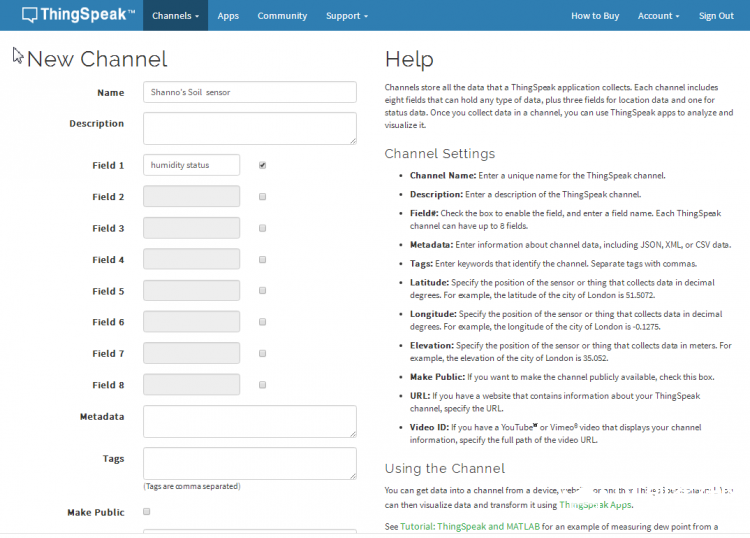Open the How to Buy page
750x538 pixels.
tap(595, 16)
